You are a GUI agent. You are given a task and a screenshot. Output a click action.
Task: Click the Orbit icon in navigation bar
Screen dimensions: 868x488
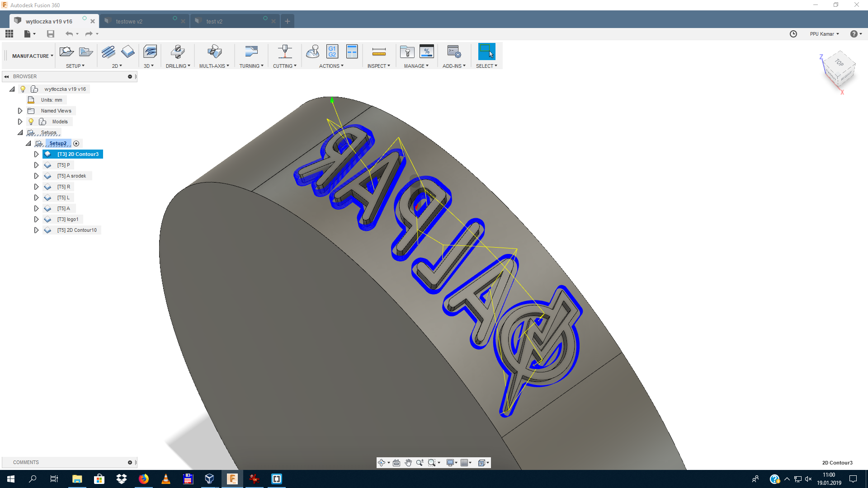coord(382,463)
